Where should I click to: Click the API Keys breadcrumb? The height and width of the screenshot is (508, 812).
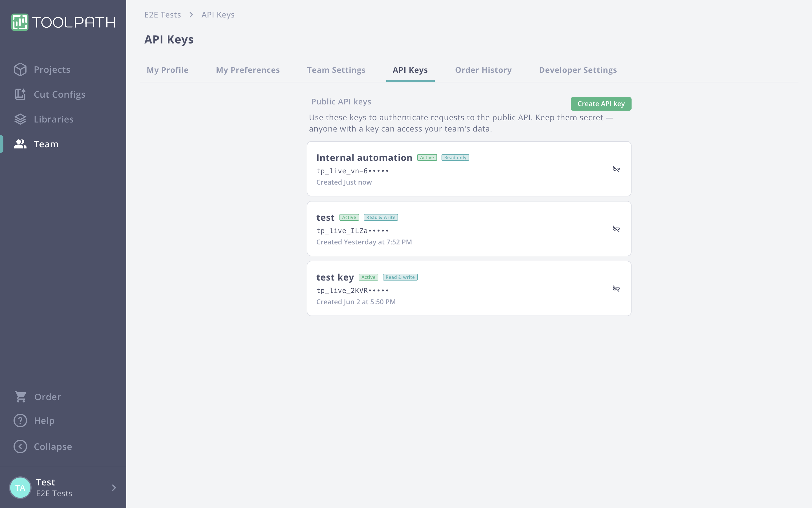tap(218, 15)
